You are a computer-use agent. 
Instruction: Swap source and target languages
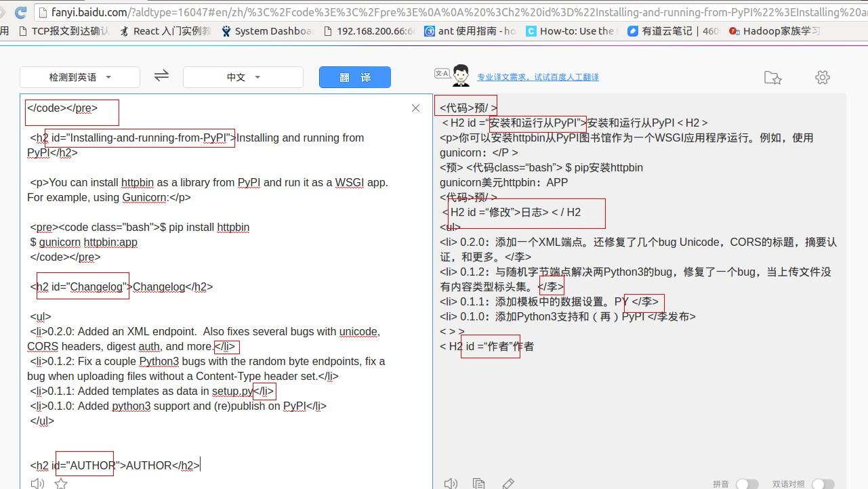tap(161, 76)
